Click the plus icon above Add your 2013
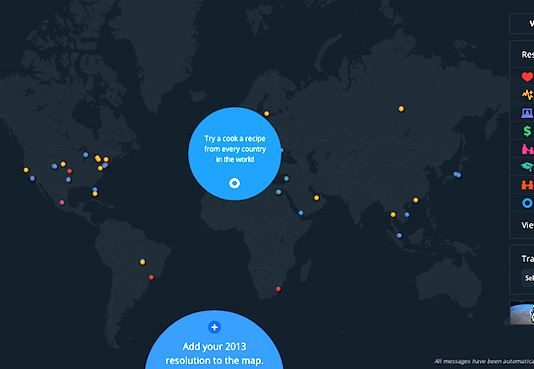The height and width of the screenshot is (369, 534). click(x=214, y=327)
